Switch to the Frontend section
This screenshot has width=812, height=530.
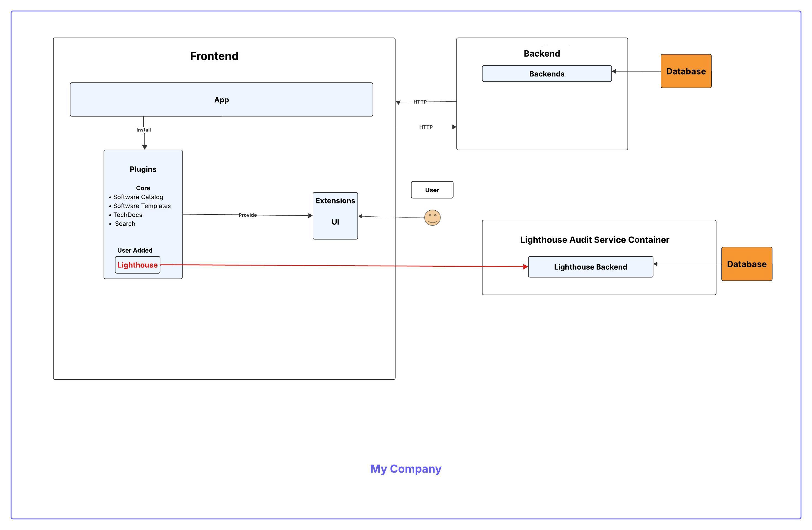click(214, 56)
